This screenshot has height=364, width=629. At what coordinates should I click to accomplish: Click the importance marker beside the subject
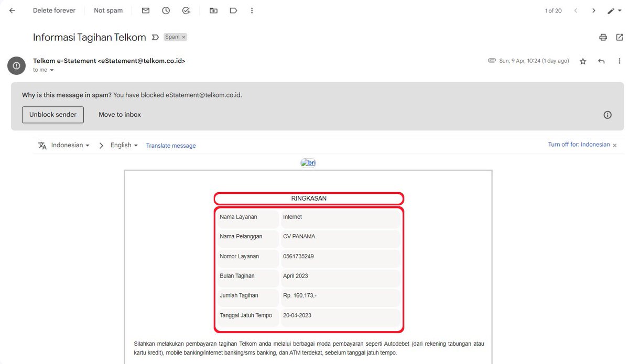click(x=155, y=37)
